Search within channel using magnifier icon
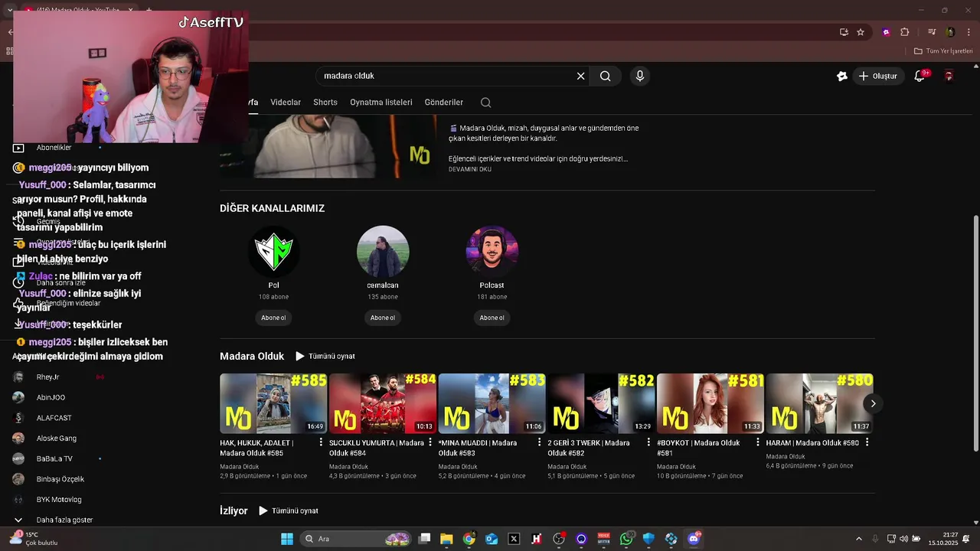This screenshot has height=551, width=980. pyautogui.click(x=485, y=103)
